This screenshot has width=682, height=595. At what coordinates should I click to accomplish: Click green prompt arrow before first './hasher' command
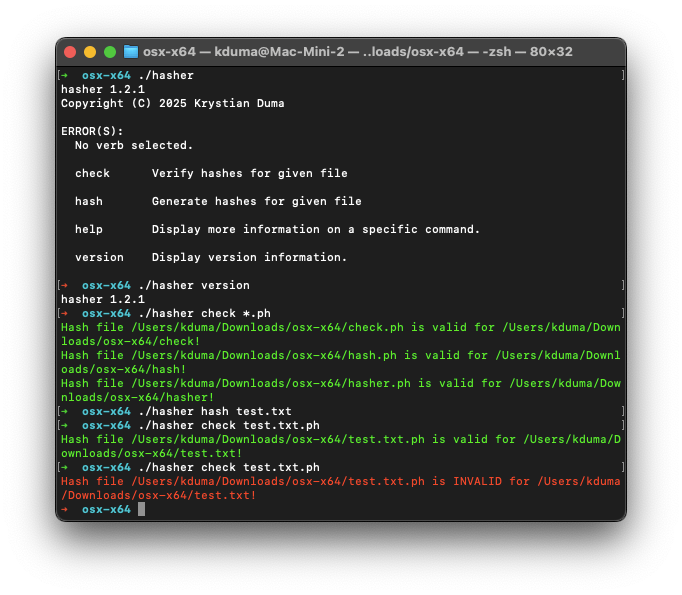[x=64, y=76]
